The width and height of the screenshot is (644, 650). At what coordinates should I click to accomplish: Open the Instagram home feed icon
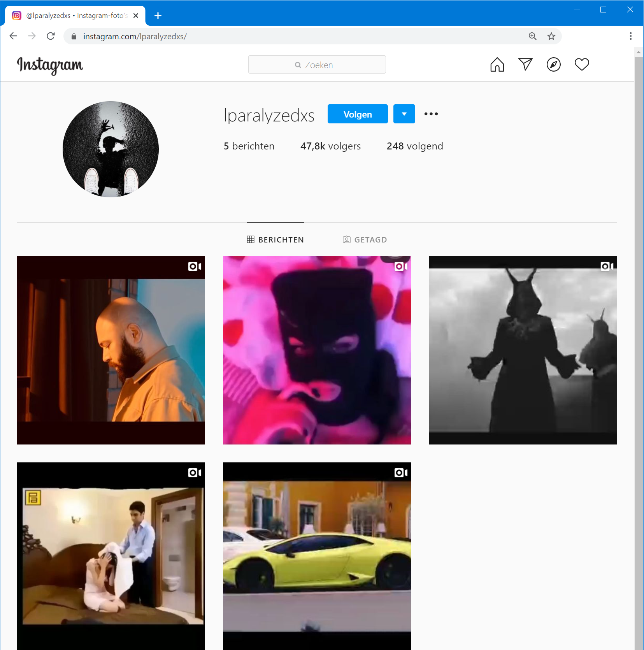click(497, 65)
